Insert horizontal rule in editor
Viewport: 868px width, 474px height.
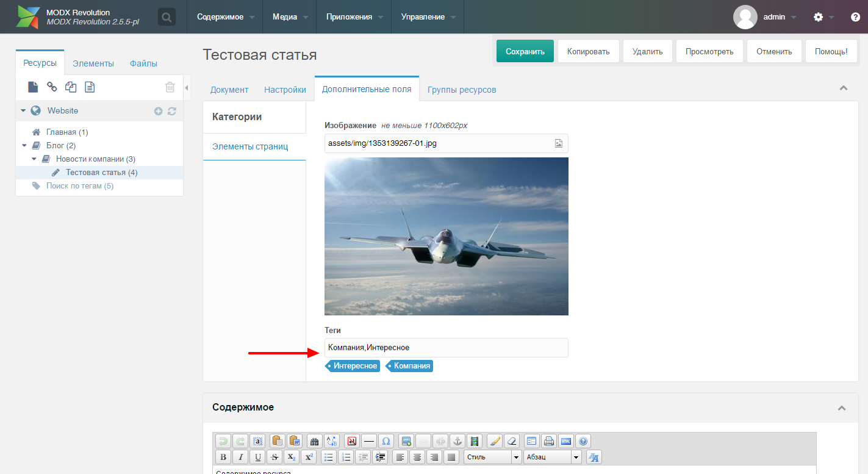[369, 441]
